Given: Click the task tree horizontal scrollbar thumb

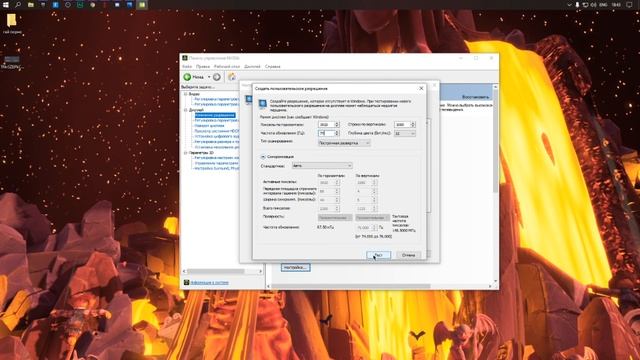Looking at the screenshot, I should coord(216,271).
